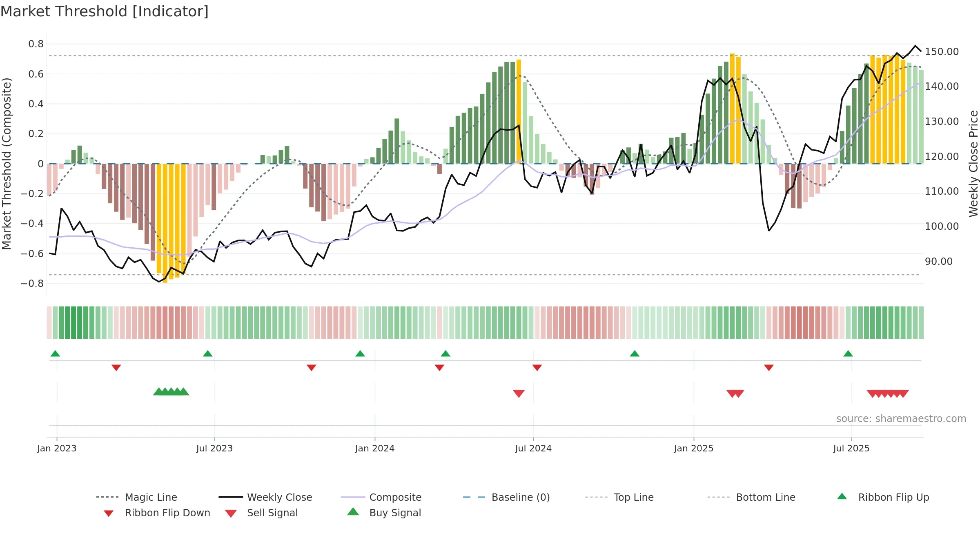
Task: Click the −0.8 left axis tick
Action: (32, 283)
